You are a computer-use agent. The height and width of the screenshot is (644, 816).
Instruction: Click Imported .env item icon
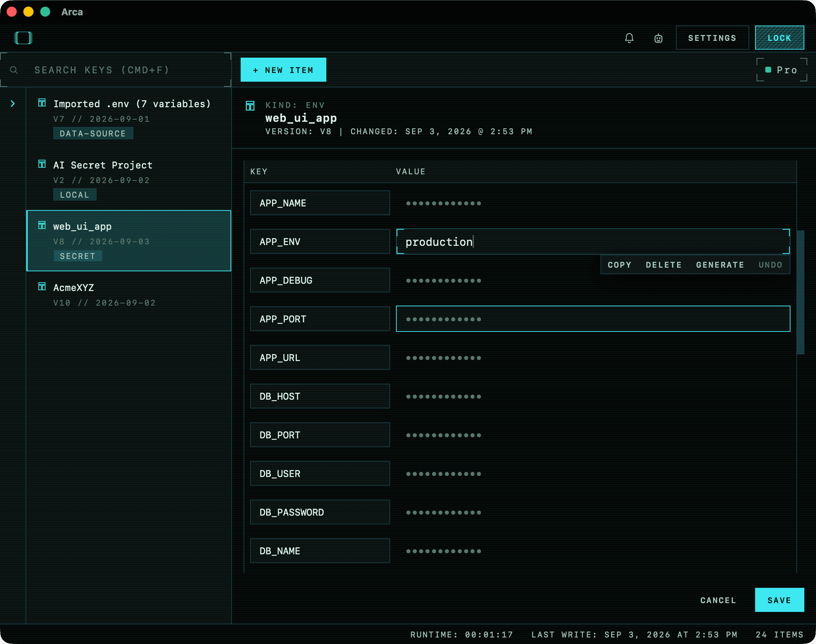click(x=42, y=103)
